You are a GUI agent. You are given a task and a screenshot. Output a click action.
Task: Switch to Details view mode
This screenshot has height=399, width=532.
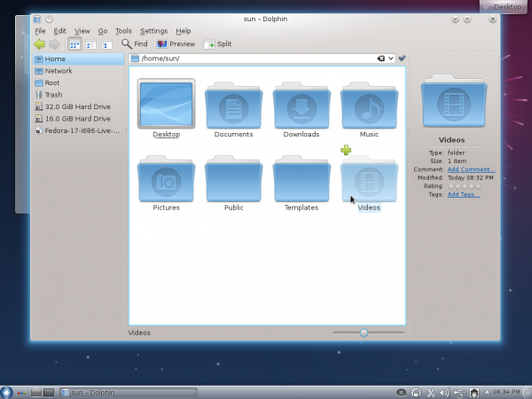coord(90,43)
